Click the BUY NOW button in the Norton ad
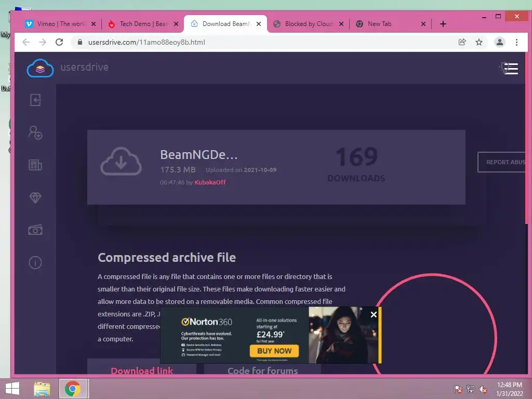Image resolution: width=532 pixels, height=399 pixels. point(274,351)
